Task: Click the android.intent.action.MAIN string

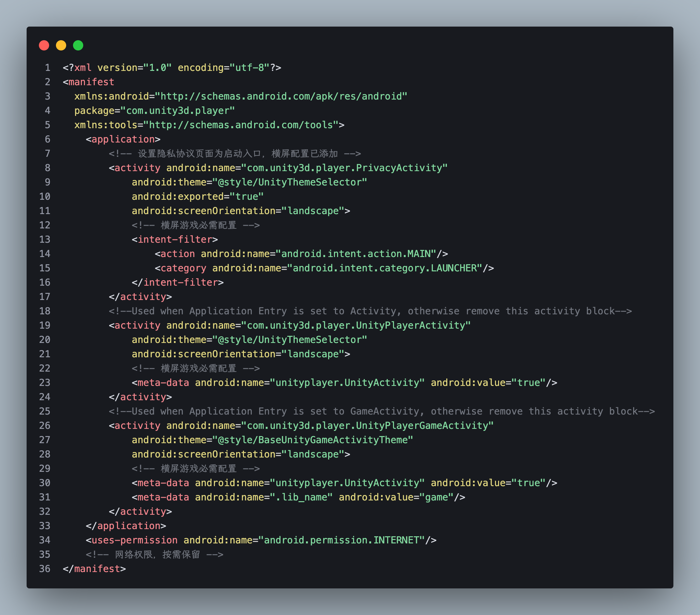Action: pyautogui.click(x=356, y=254)
